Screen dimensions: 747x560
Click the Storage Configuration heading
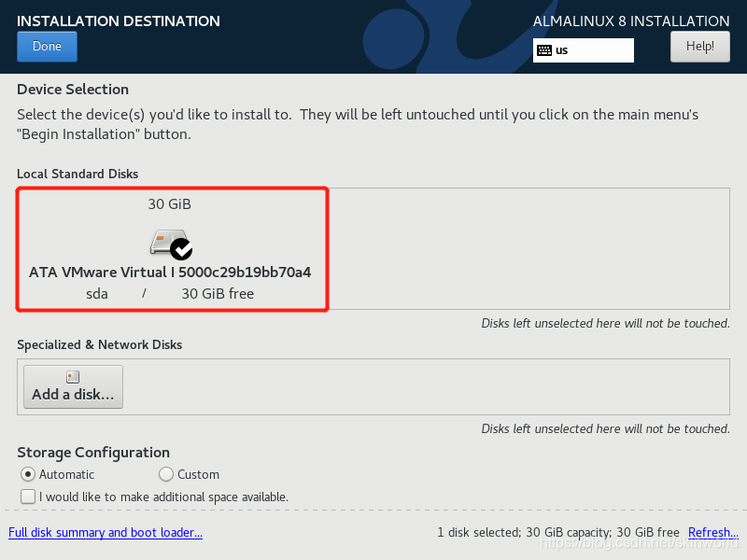(x=93, y=453)
